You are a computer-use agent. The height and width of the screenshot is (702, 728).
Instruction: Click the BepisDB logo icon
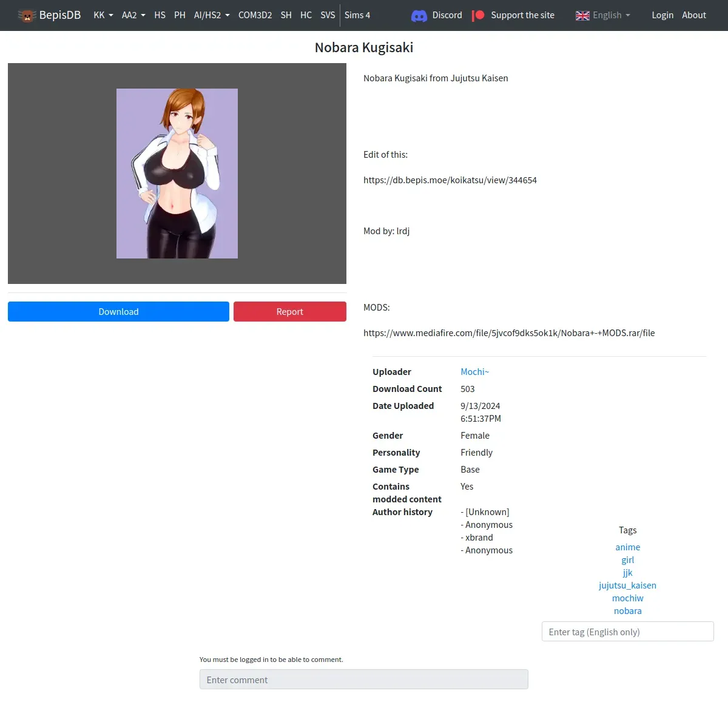[27, 16]
